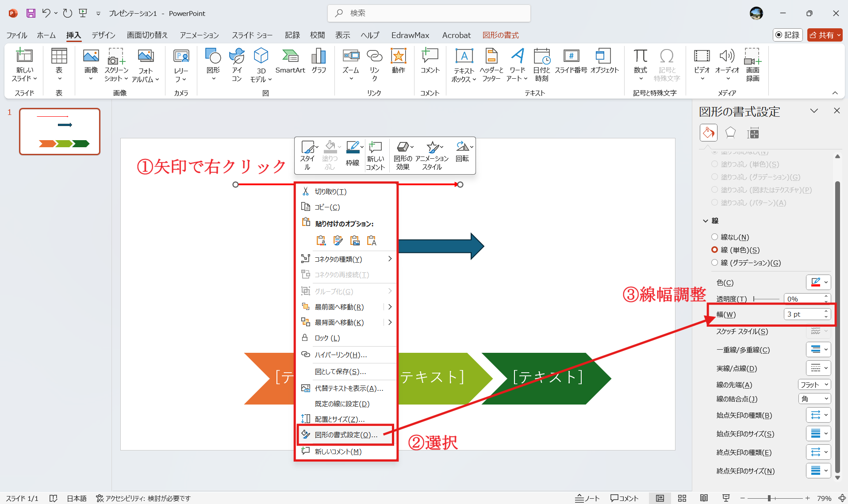Open the 終点矢印のサイズ dropdown

point(818,470)
